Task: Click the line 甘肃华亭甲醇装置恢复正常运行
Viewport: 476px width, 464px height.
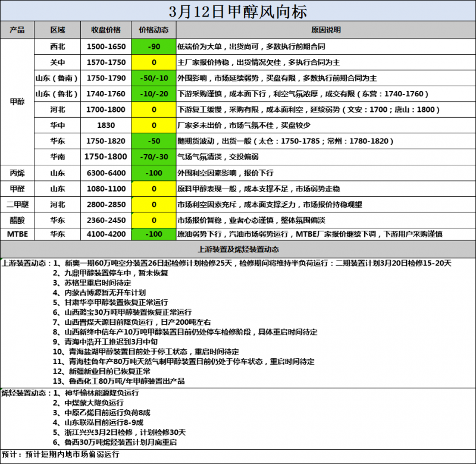Action: point(111,303)
